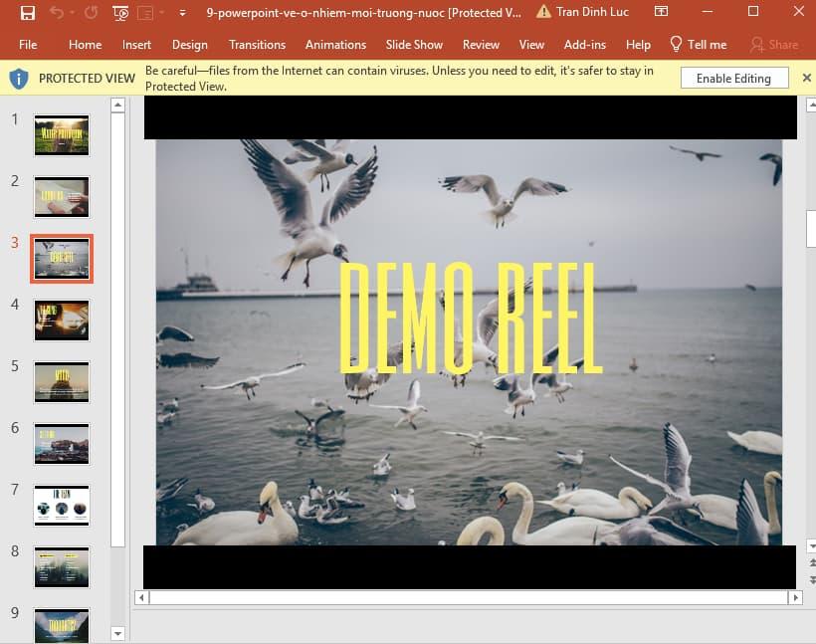The height and width of the screenshot is (644, 816).
Task: Dismiss the Protected View warning with the X
Action: [x=806, y=77]
